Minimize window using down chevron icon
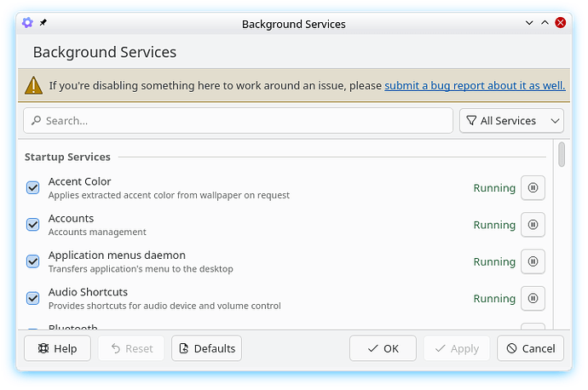 pos(527,23)
